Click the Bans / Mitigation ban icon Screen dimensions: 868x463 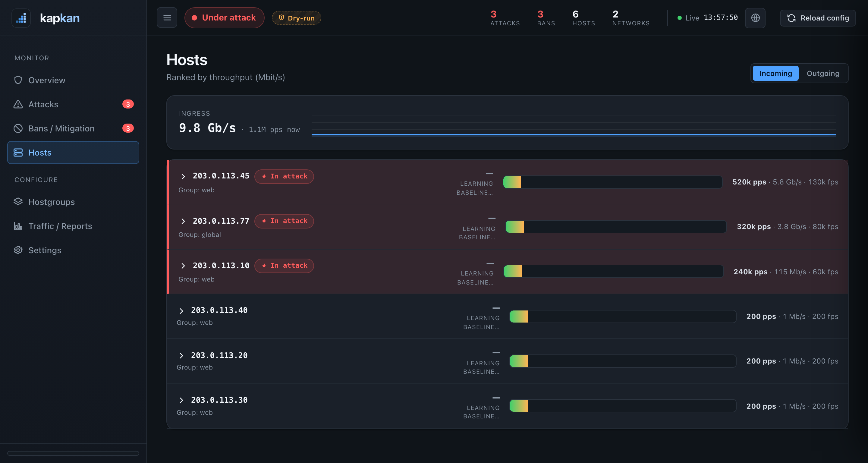[x=18, y=128]
